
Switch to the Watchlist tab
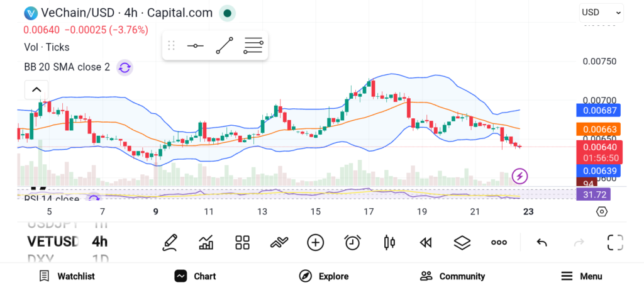(x=67, y=276)
